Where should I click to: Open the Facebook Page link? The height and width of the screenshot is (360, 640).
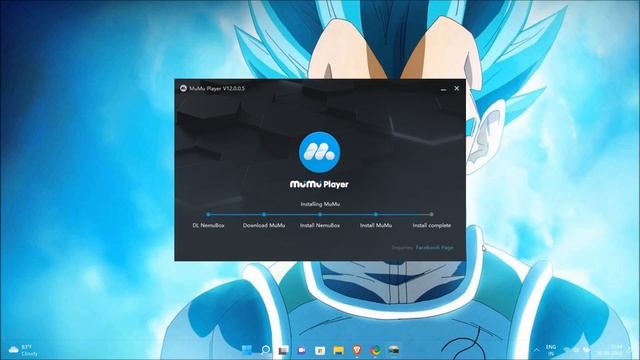[434, 247]
